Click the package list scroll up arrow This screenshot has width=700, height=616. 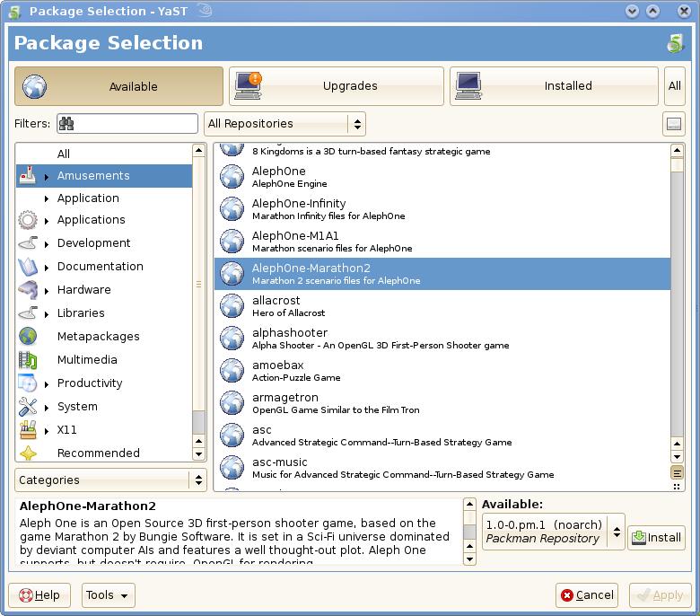point(677,151)
